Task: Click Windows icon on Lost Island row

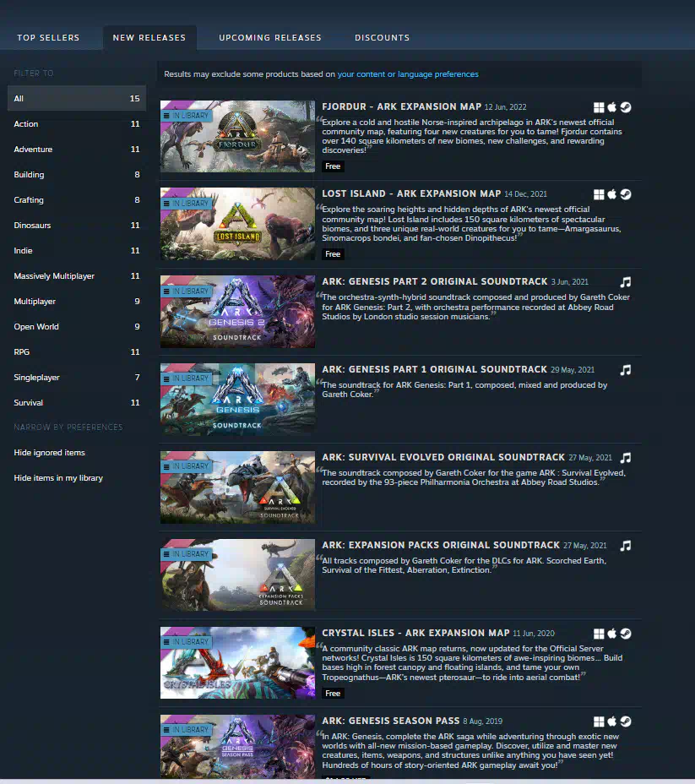Action: pos(599,194)
